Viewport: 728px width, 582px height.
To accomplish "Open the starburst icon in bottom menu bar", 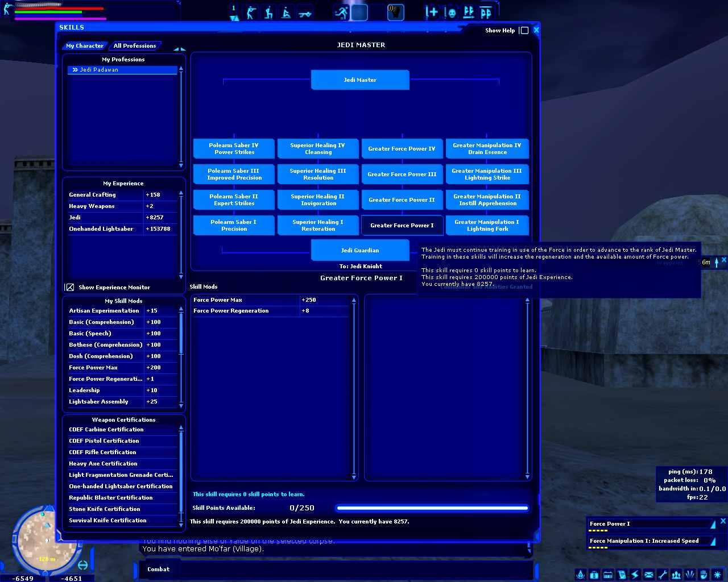I will [717, 575].
